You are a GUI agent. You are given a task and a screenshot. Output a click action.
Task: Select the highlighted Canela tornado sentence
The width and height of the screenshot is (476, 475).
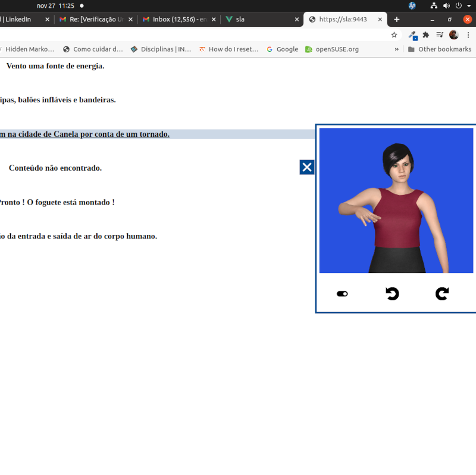click(x=84, y=134)
